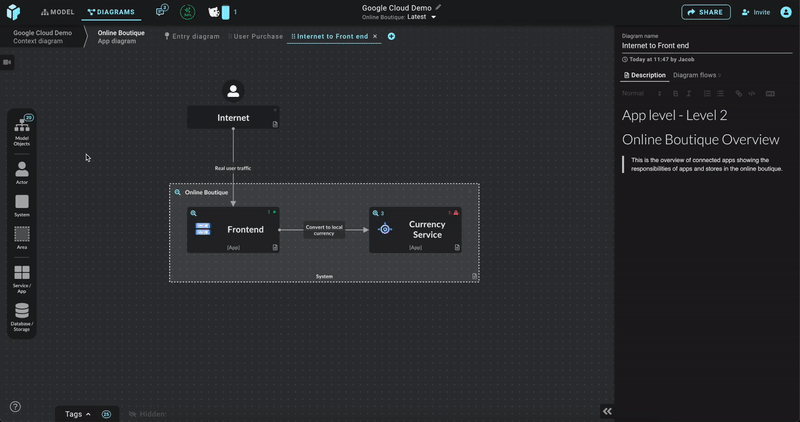Zoom into Currency Service magnifier icon

pos(376,213)
